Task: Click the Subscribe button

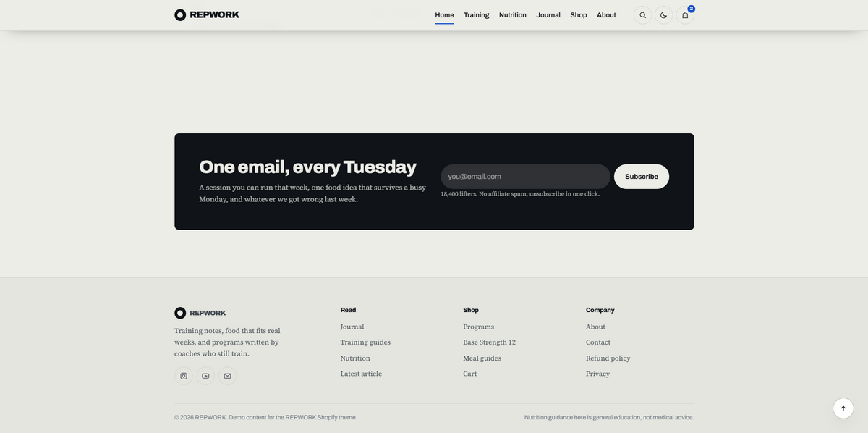Action: pyautogui.click(x=642, y=177)
